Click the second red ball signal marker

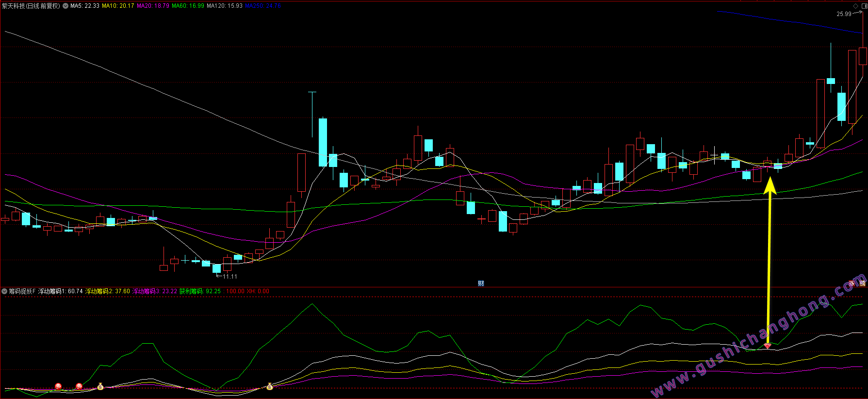79,386
